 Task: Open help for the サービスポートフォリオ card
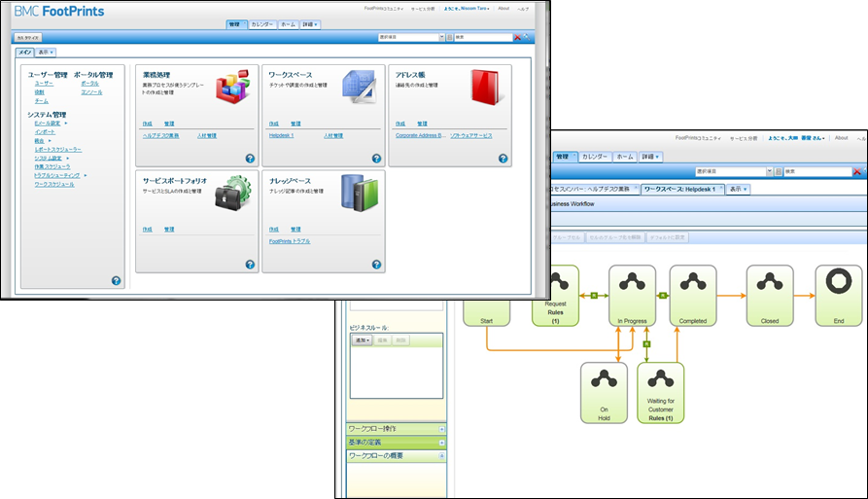(x=250, y=265)
